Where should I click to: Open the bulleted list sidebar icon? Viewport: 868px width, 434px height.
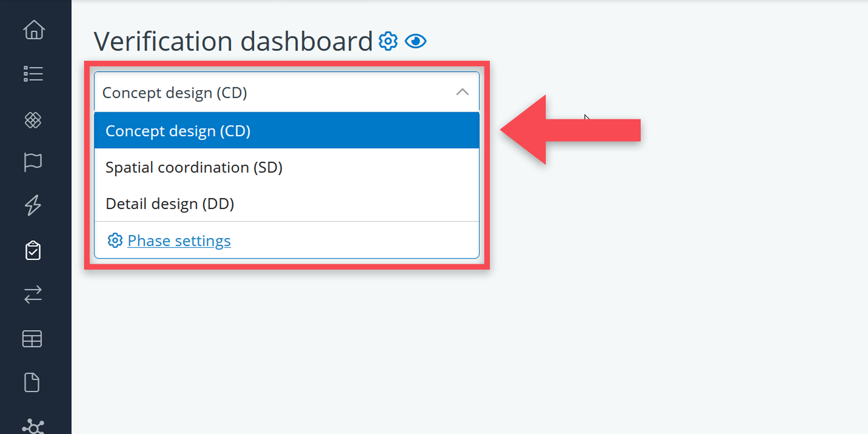[x=33, y=74]
